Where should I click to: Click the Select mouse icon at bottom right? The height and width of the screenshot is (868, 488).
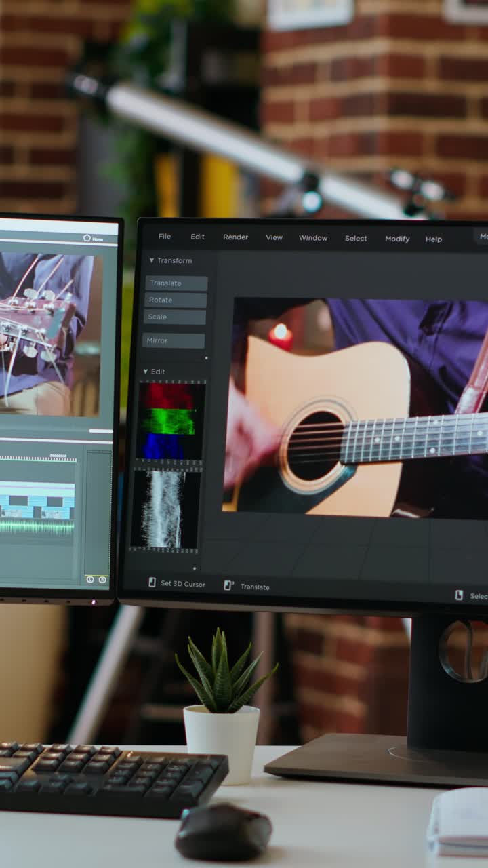459,595
